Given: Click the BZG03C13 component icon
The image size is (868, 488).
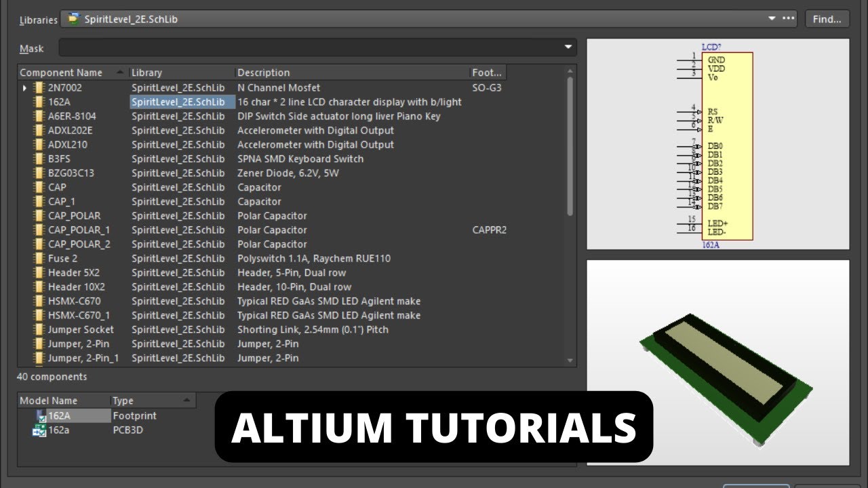Looking at the screenshot, I should [x=39, y=173].
